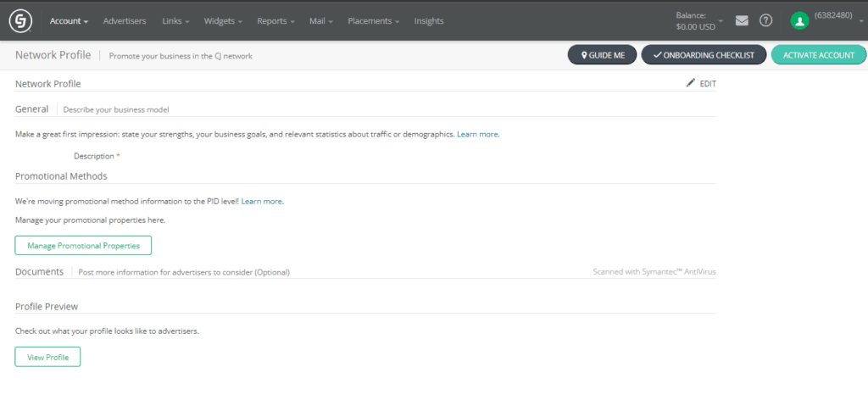The image size is (868, 406).
Task: Follow Learn more link in General section
Action: tap(478, 134)
